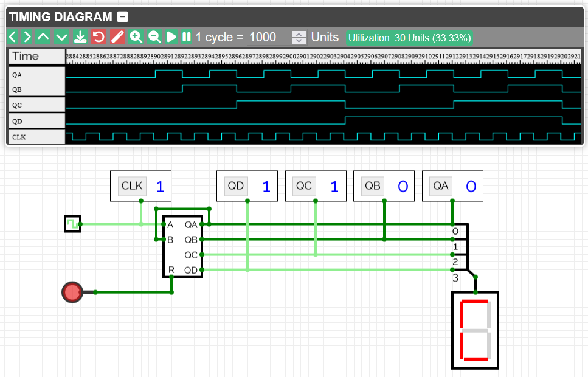Viewport: 588px width, 377px height.
Task: Export the timing diagram with download icon
Action: [x=80, y=37]
